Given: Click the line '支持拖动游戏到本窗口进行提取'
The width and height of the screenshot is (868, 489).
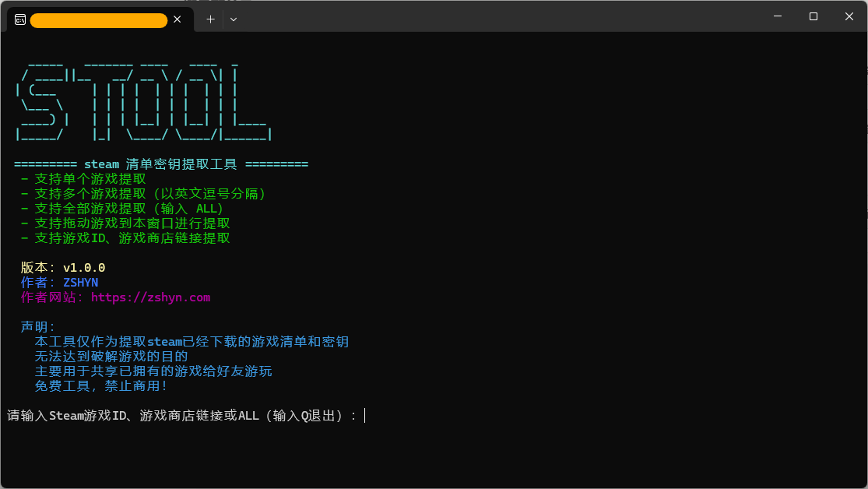Looking at the screenshot, I should tap(125, 223).
